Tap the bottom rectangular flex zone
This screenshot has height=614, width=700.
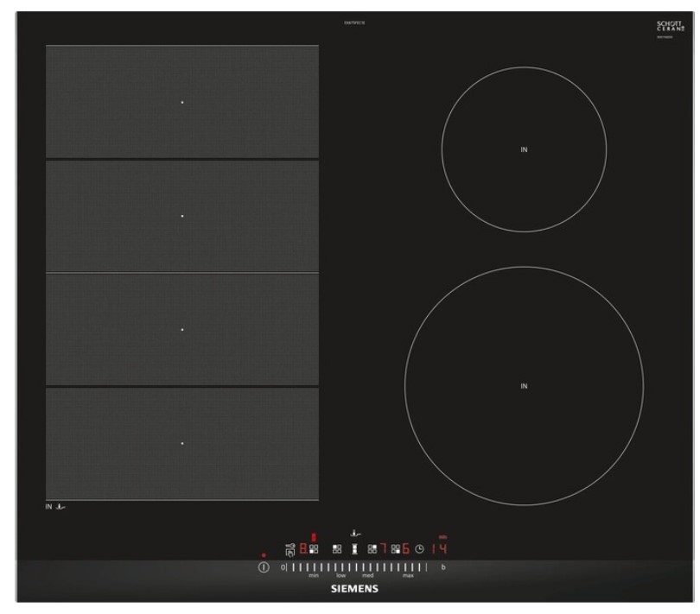coord(182,443)
